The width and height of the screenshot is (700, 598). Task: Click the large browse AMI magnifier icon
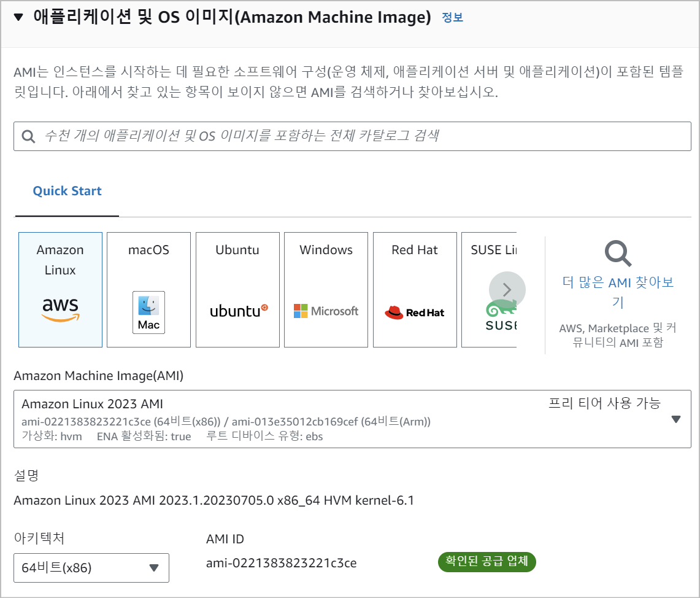(618, 254)
